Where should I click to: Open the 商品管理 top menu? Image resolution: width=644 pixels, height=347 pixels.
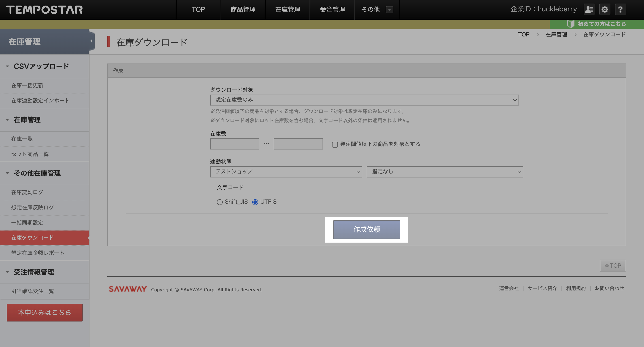[x=242, y=9]
